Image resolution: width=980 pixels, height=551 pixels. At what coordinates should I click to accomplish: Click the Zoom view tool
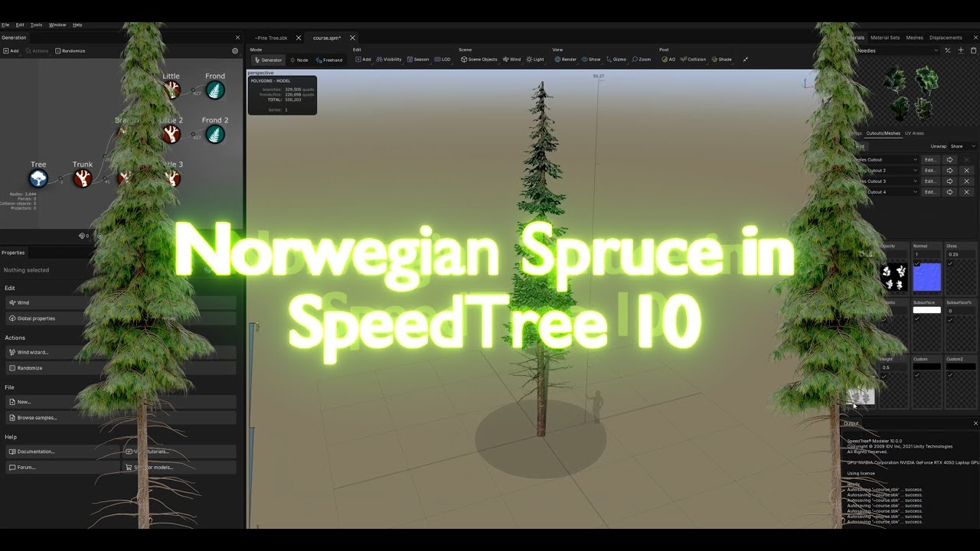642,59
